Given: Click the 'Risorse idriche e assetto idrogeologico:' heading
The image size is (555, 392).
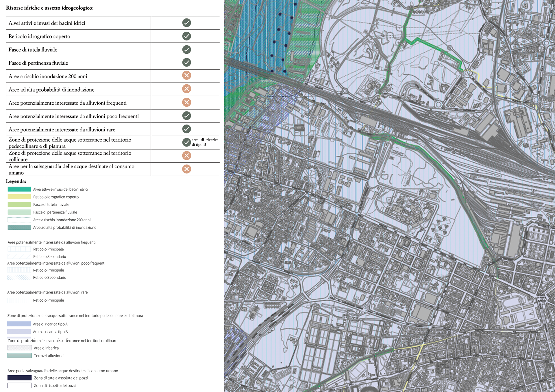Looking at the screenshot, I should [50, 8].
